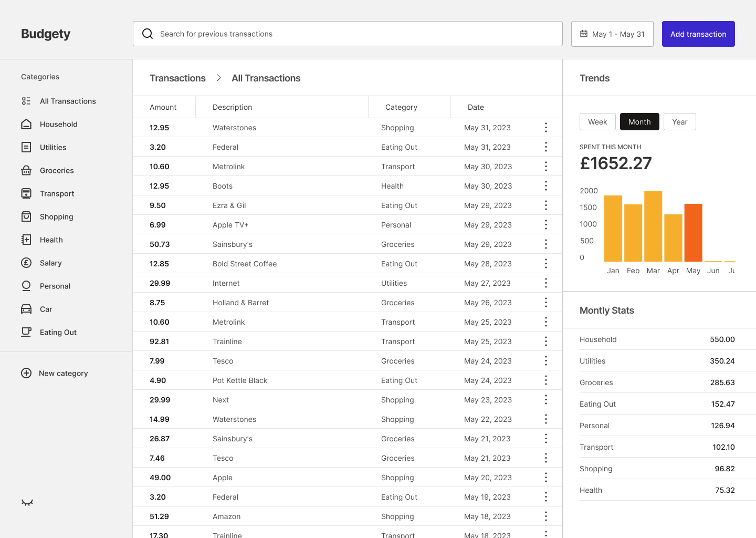Open the May 1 - May 31 date picker
756x538 pixels.
(x=612, y=34)
